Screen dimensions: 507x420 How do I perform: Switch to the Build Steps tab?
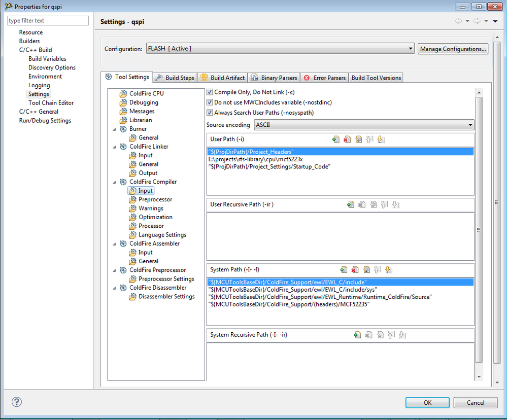[175, 78]
